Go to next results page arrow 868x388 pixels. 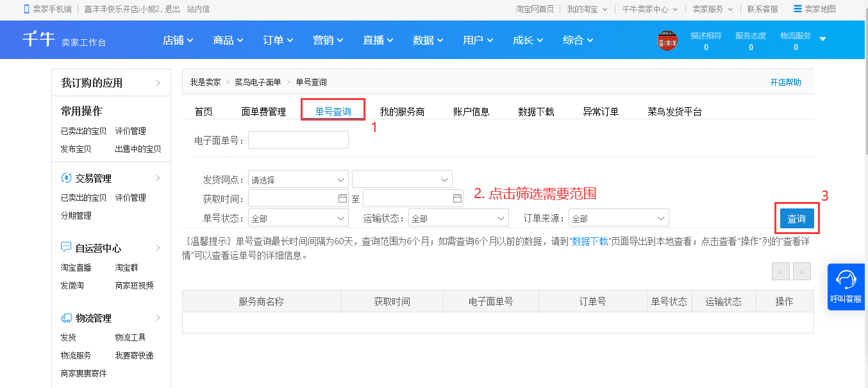[x=801, y=272]
